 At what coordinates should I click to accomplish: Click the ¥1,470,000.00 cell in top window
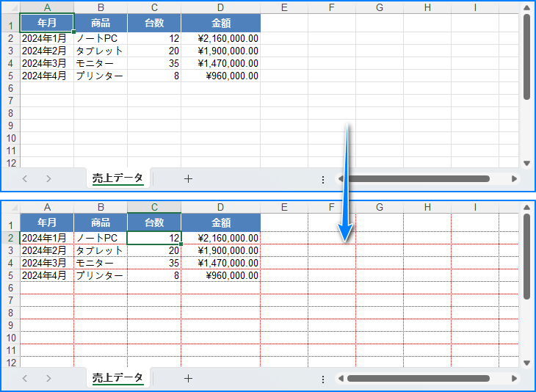coord(221,63)
